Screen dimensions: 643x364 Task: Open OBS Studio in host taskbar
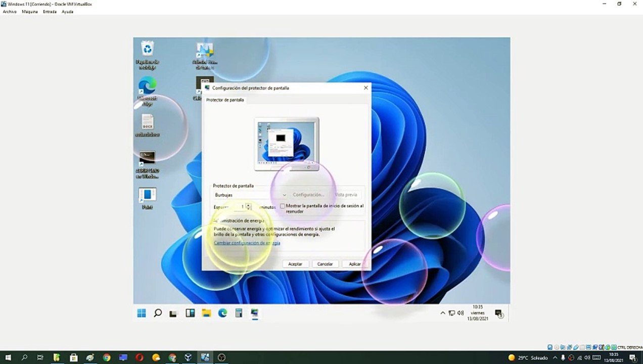coord(221,357)
